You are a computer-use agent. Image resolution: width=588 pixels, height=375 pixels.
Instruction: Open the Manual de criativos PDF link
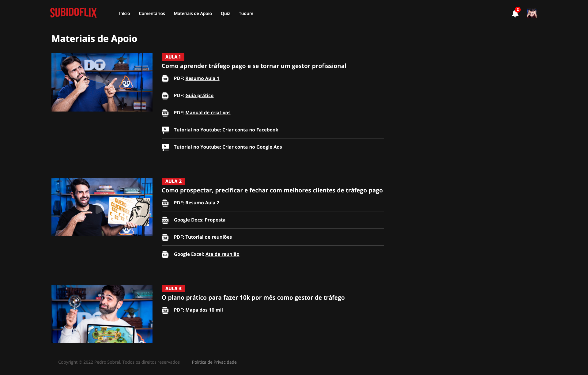coord(208,113)
